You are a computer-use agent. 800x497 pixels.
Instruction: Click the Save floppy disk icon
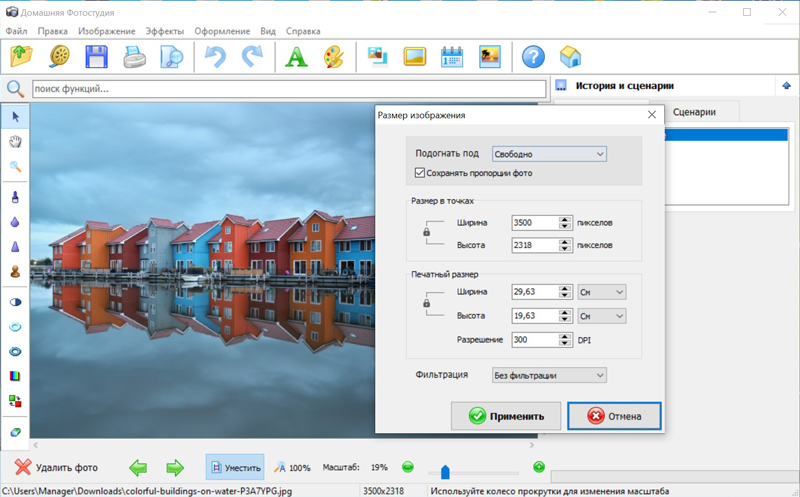[97, 57]
